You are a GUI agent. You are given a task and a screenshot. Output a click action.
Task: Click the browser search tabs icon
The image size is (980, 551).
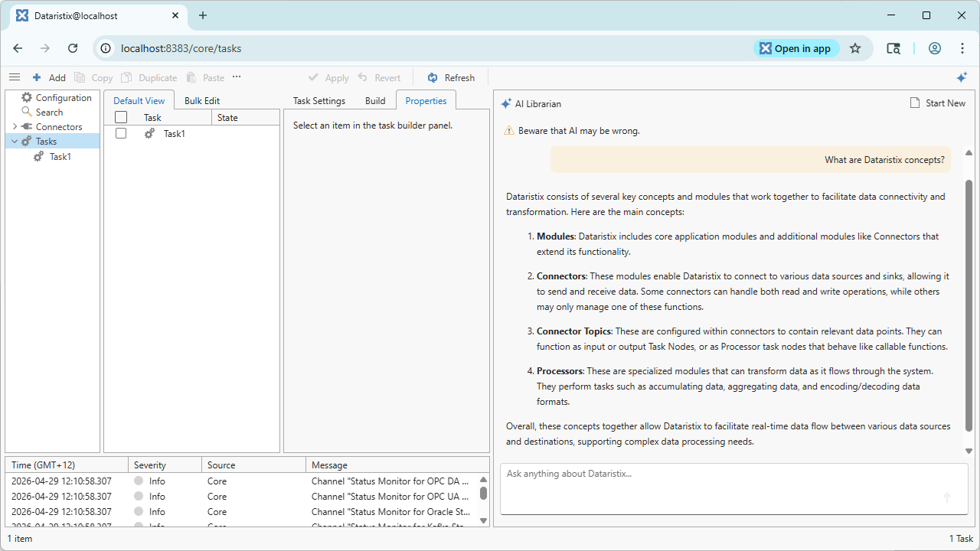click(893, 48)
